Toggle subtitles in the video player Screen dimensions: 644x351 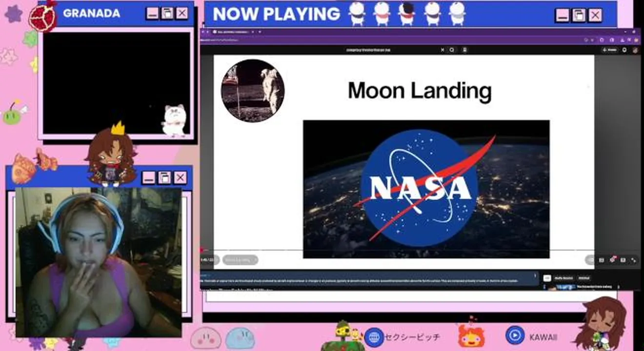[601, 260]
